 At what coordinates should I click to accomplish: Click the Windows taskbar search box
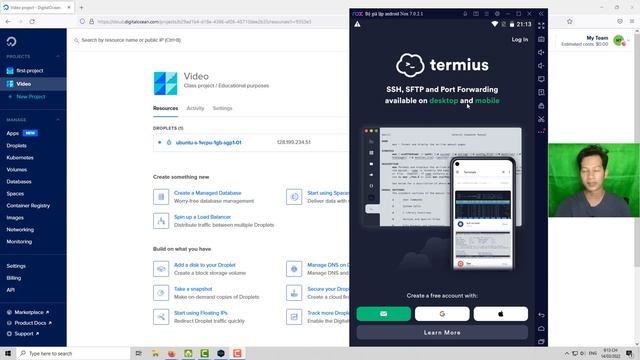tap(73, 353)
